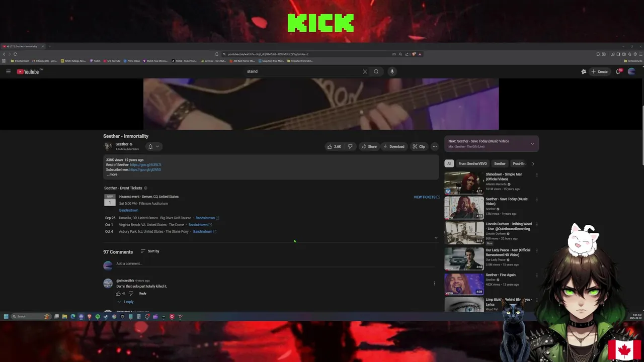Open the Best of Seether goo.gl link
Image resolution: width=644 pixels, height=362 pixels.
tap(145, 165)
